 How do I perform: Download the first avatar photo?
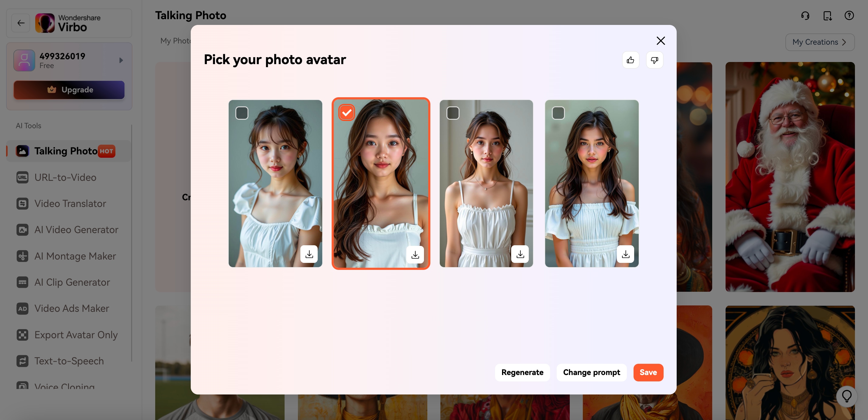point(309,254)
